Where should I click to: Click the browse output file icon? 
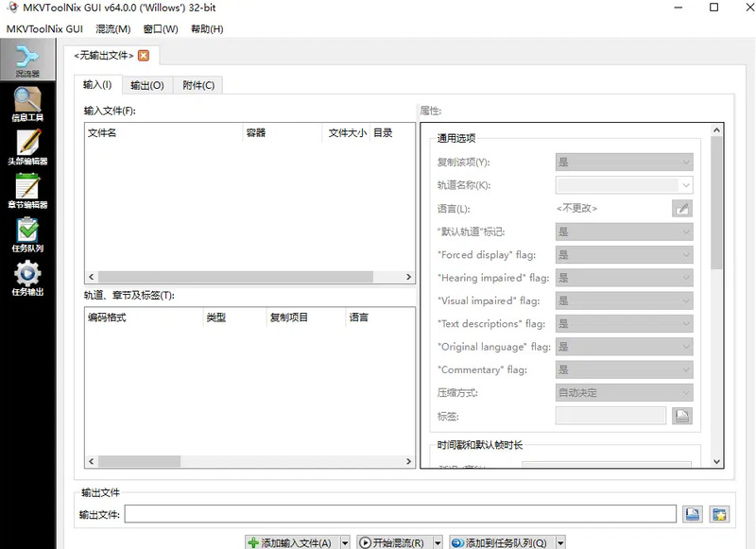pyautogui.click(x=692, y=514)
